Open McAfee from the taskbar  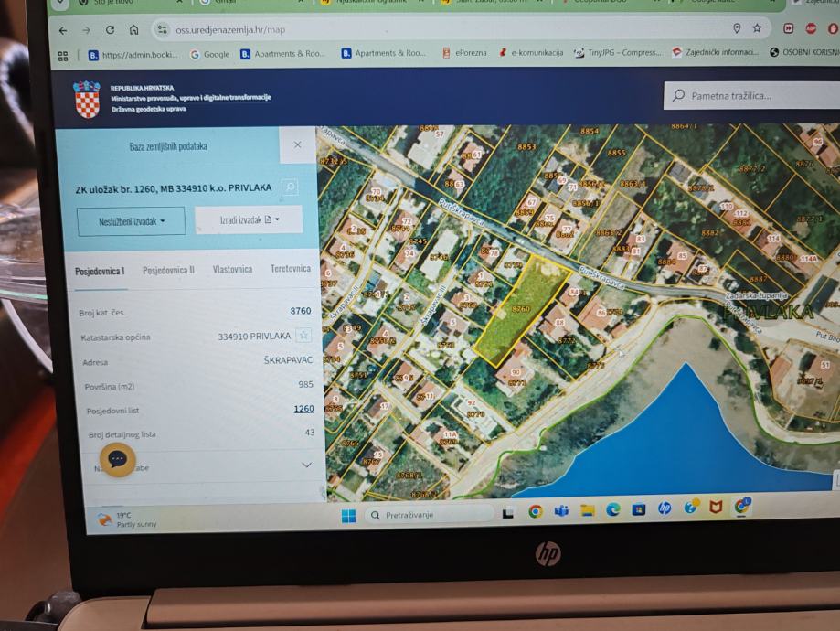(x=717, y=506)
